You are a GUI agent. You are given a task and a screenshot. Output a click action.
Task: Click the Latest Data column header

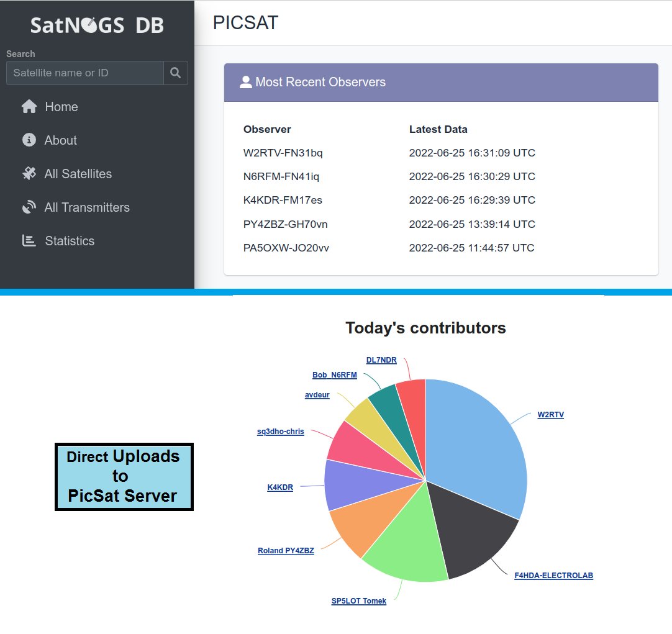pyautogui.click(x=438, y=129)
